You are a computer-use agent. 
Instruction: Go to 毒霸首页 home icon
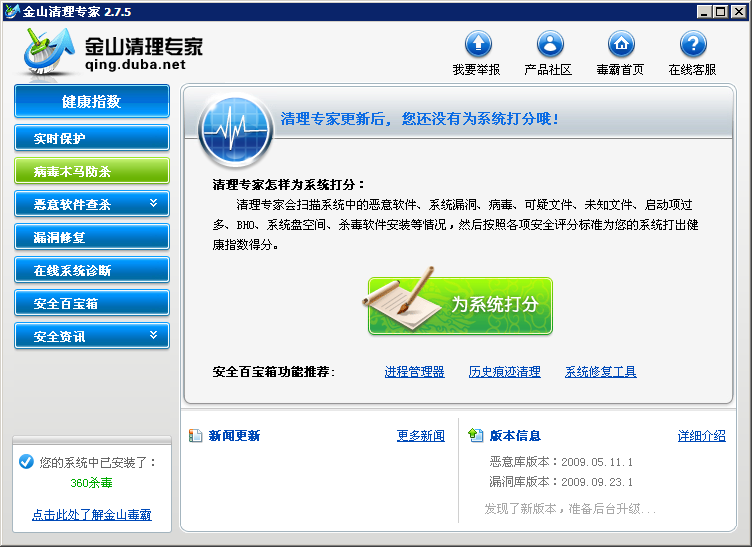coord(621,44)
